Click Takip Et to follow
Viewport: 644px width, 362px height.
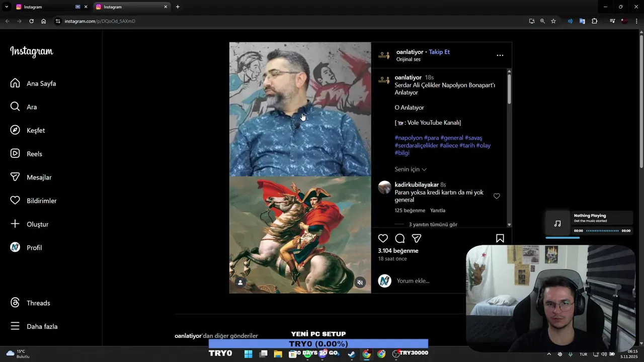[x=439, y=52]
